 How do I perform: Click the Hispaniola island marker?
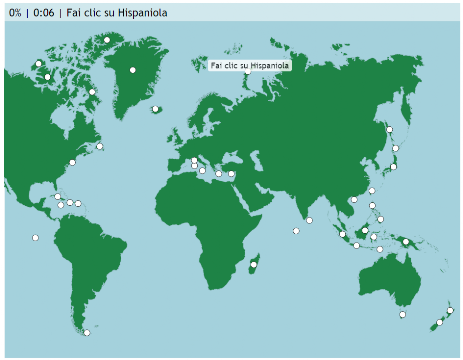click(70, 202)
